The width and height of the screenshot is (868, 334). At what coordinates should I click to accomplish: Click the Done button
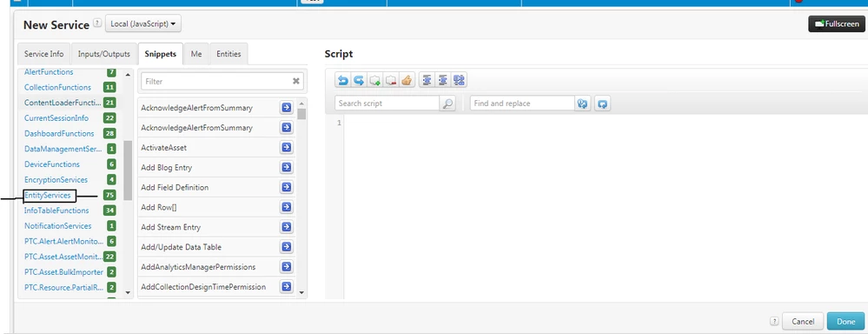pos(846,321)
